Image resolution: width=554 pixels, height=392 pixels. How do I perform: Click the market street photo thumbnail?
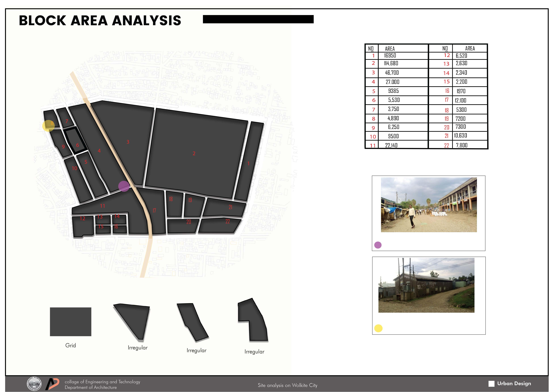tap(429, 205)
